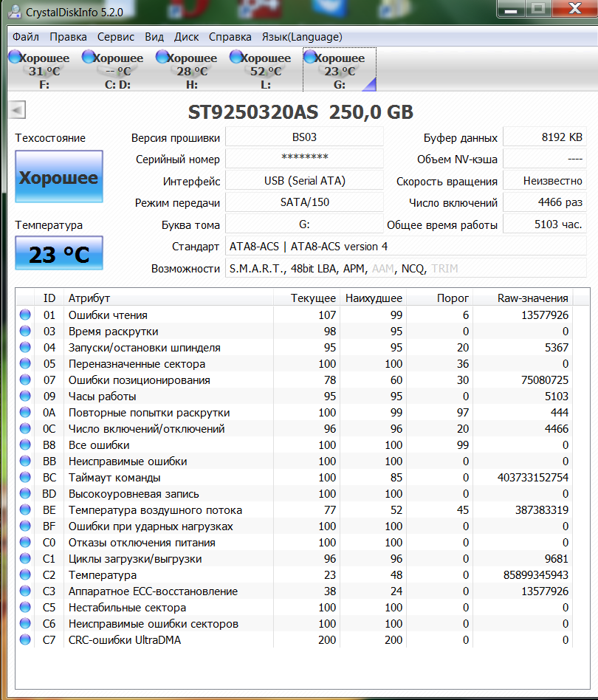Click raw value 75080725
The width and height of the screenshot is (598, 700).
tap(545, 380)
